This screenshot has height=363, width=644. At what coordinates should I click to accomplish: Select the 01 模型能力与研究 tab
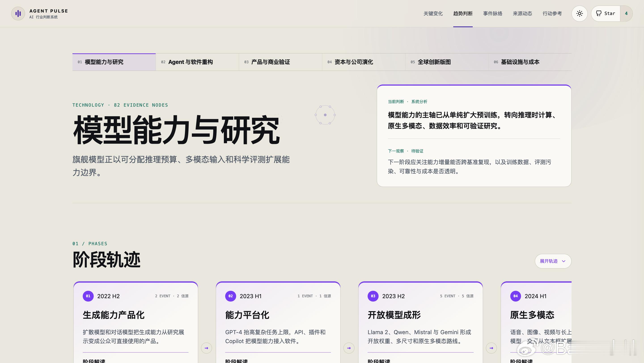(x=114, y=62)
